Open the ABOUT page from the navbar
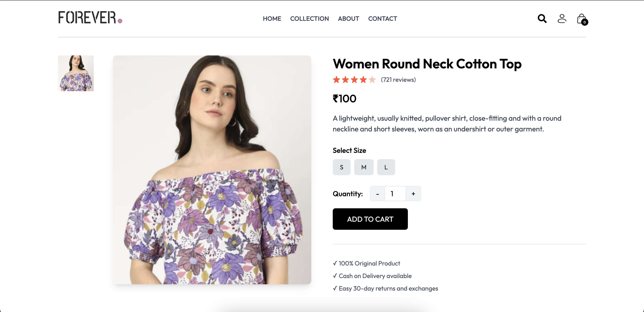 (348, 19)
